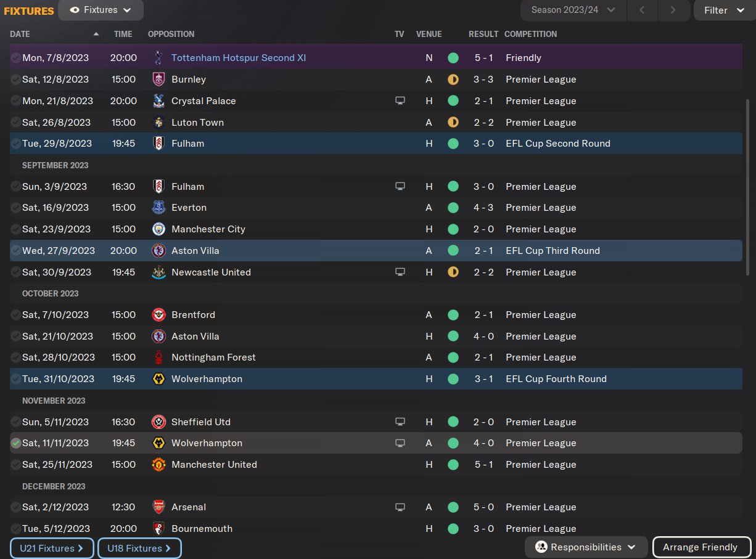Toggle checkmark on Sheffield Utd fixture row

point(16,422)
